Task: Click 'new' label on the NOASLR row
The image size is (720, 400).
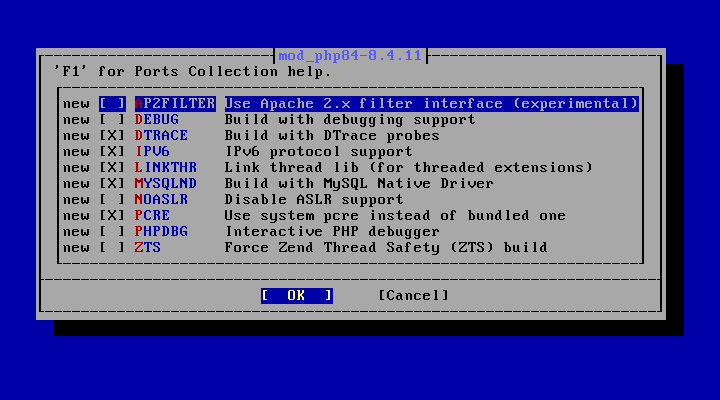Action: [x=76, y=200]
